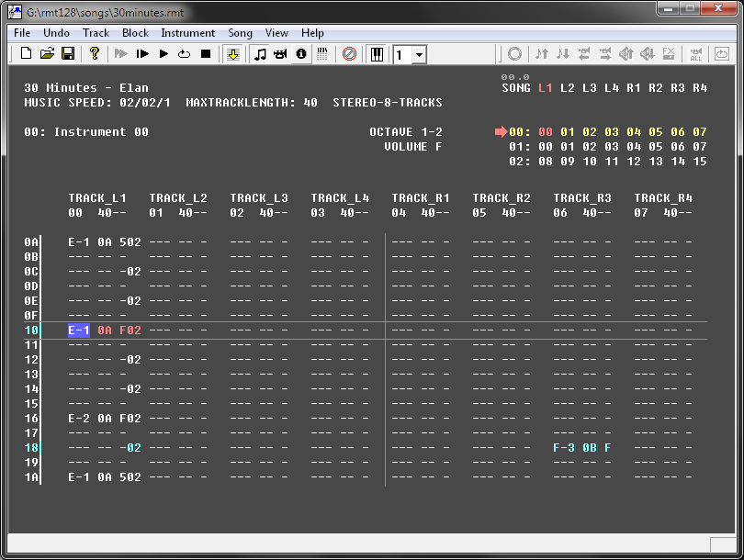Screen dimensions: 744x560
Task: Toggle loop playback mode
Action: point(184,54)
